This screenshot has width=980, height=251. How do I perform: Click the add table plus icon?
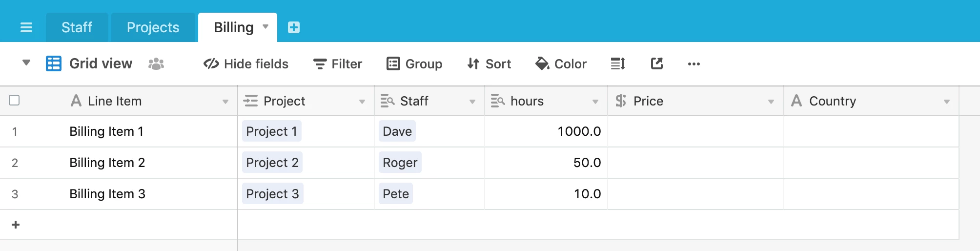pos(294,27)
